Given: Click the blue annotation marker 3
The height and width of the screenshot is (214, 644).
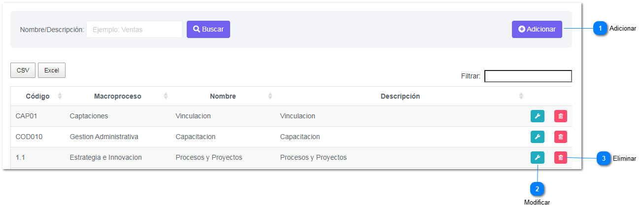Looking at the screenshot, I should (604, 158).
